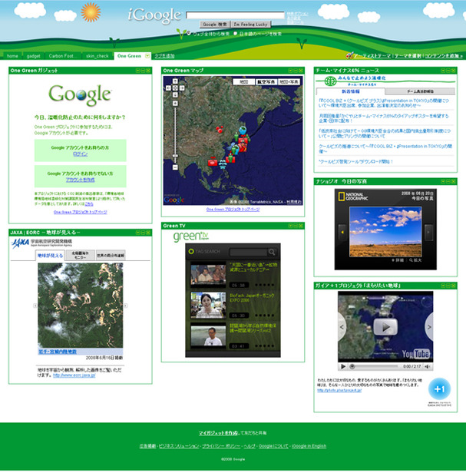Click the search magnifier in Green TV gadget

click(273, 251)
